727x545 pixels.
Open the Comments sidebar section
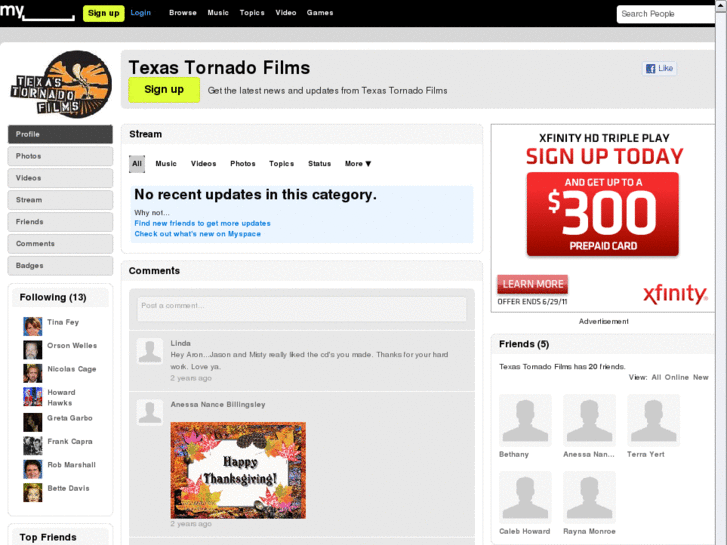coord(60,244)
